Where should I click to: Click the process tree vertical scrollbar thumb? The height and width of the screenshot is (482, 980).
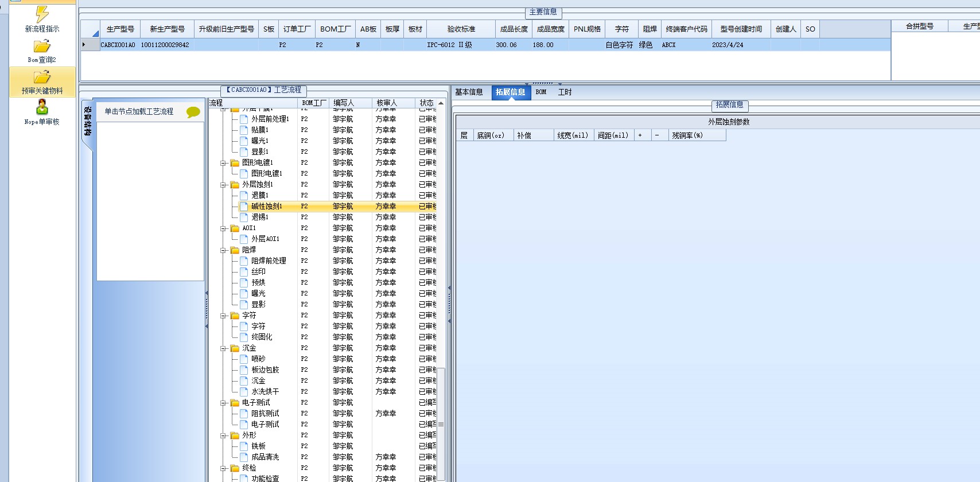(441, 425)
